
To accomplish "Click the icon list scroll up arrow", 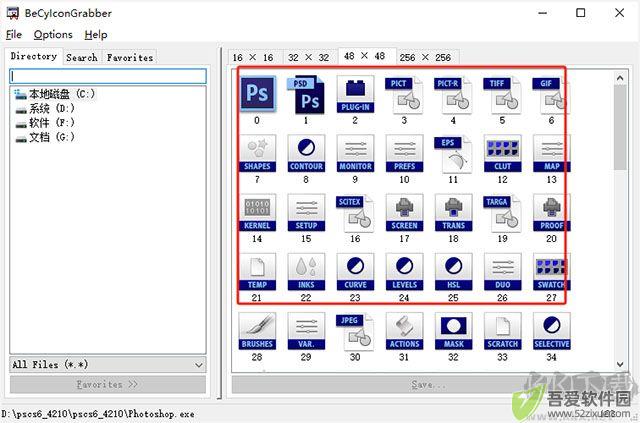I will (620, 78).
